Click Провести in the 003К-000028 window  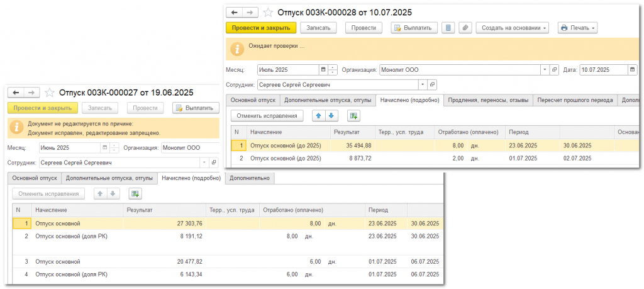(x=364, y=28)
